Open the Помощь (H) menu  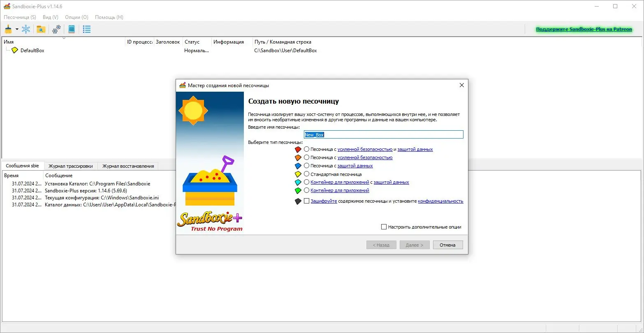[109, 17]
